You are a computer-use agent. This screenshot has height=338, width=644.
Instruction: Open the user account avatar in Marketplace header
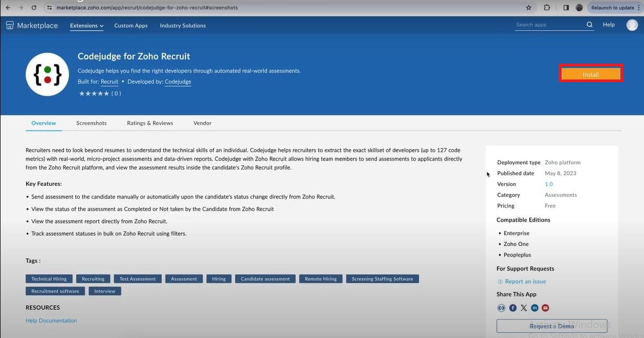pos(632,25)
